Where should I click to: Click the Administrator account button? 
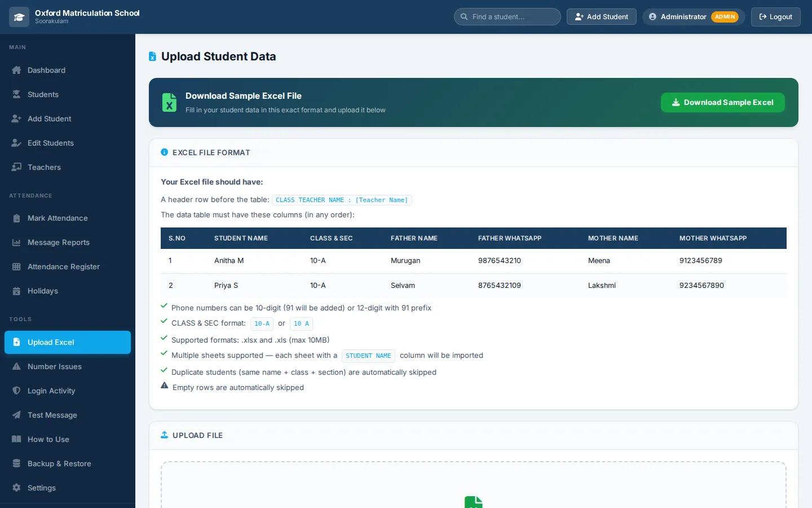[694, 17]
